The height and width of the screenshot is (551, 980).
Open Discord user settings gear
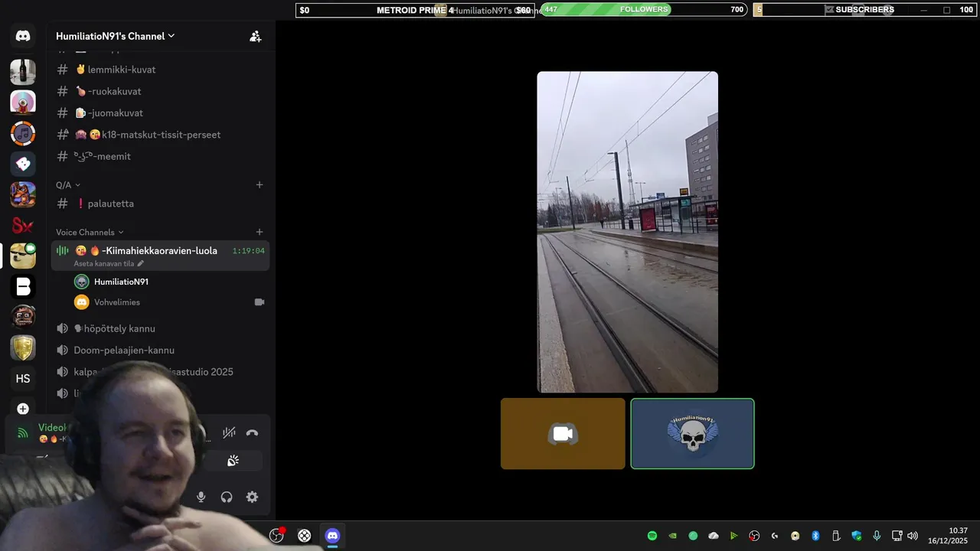click(x=252, y=497)
